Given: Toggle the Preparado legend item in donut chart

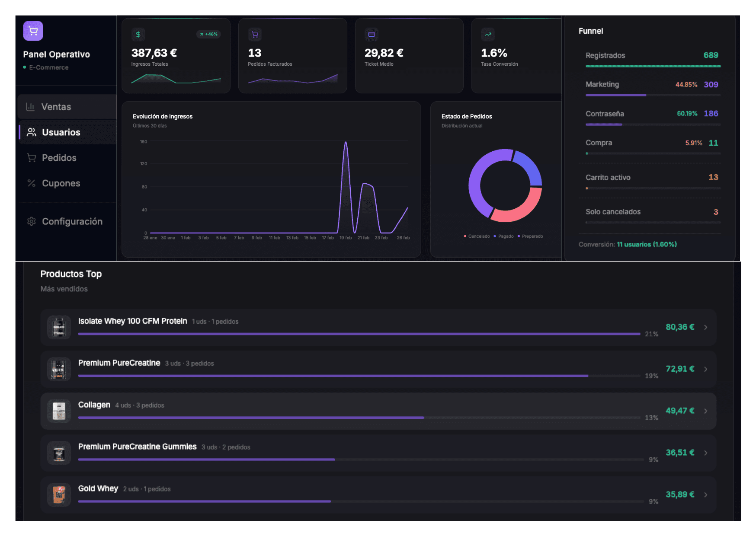Looking at the screenshot, I should 530,236.
